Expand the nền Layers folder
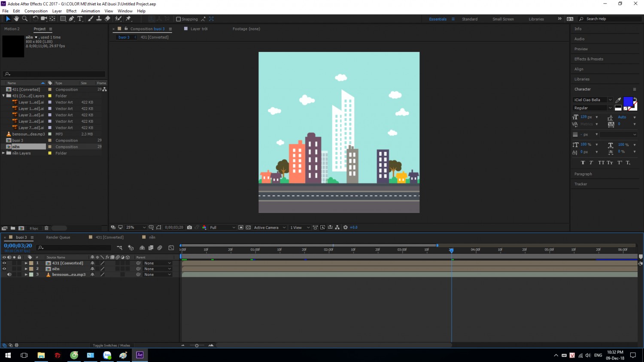This screenshot has width=644, height=362. 3,153
